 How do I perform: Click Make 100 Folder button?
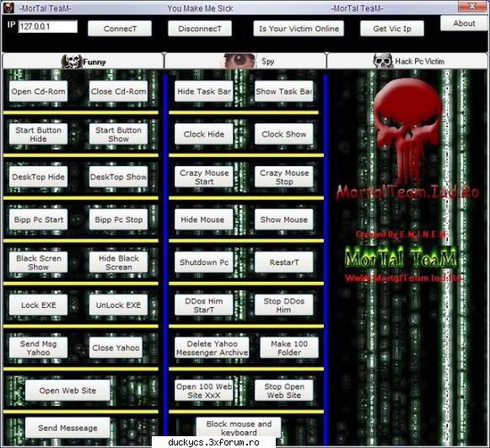coord(289,348)
